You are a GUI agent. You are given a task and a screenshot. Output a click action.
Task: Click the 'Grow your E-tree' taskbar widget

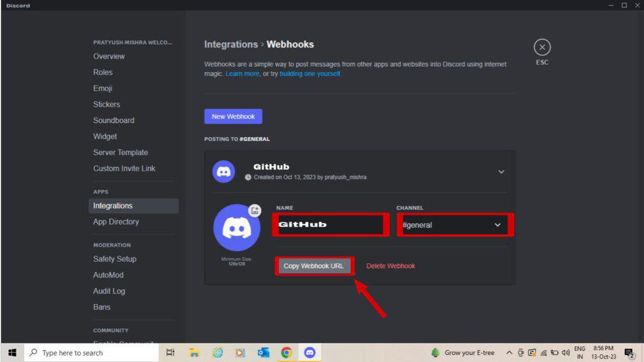tap(463, 353)
